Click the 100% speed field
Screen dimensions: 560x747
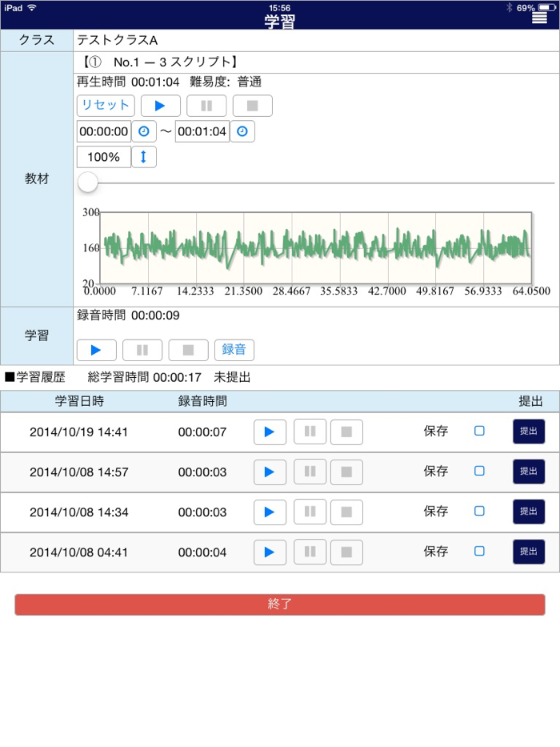click(x=104, y=157)
